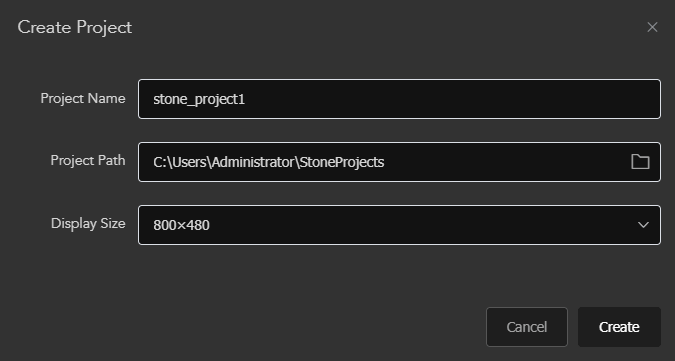The image size is (675, 361).
Task: Click the Project Name label
Action: click(83, 99)
